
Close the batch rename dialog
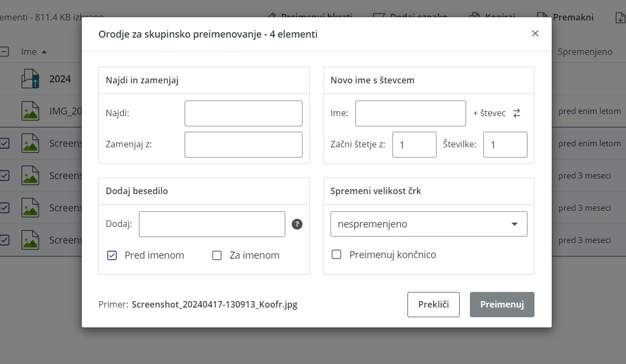click(x=535, y=33)
